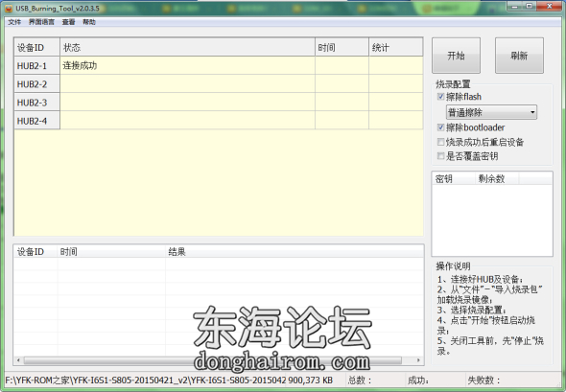
Task: Click the 剩余数 column header
Action: point(497,178)
